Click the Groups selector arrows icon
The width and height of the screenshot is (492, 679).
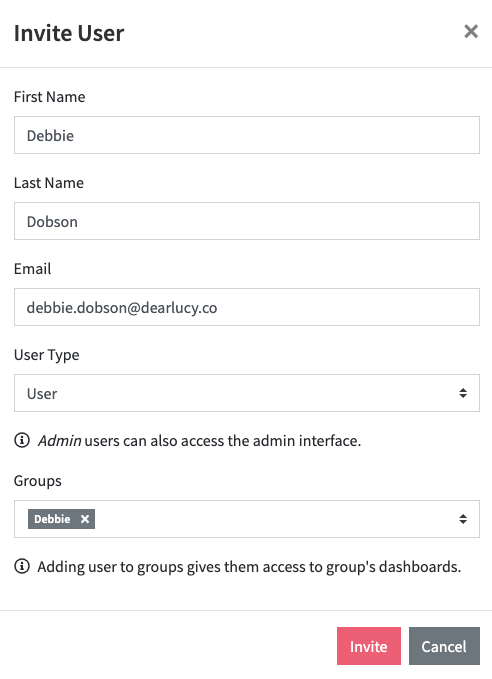click(x=463, y=519)
